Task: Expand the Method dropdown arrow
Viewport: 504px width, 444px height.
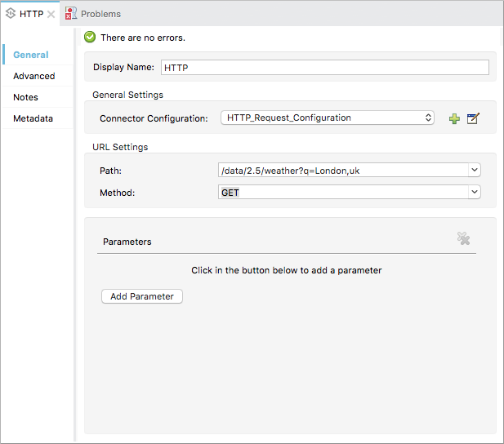Action: [x=474, y=192]
